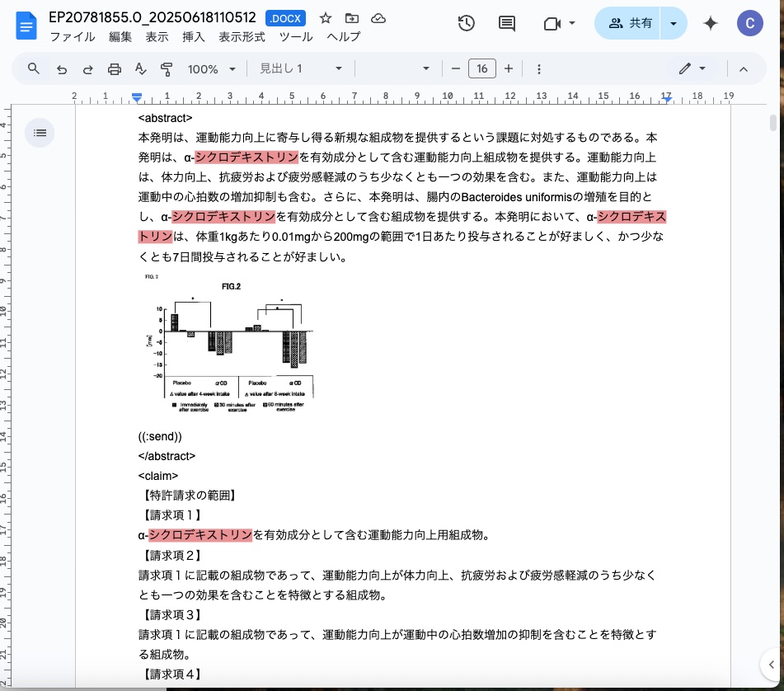784x691 pixels.
Task: Start a Meet call with the camera icon
Action: coord(552,23)
